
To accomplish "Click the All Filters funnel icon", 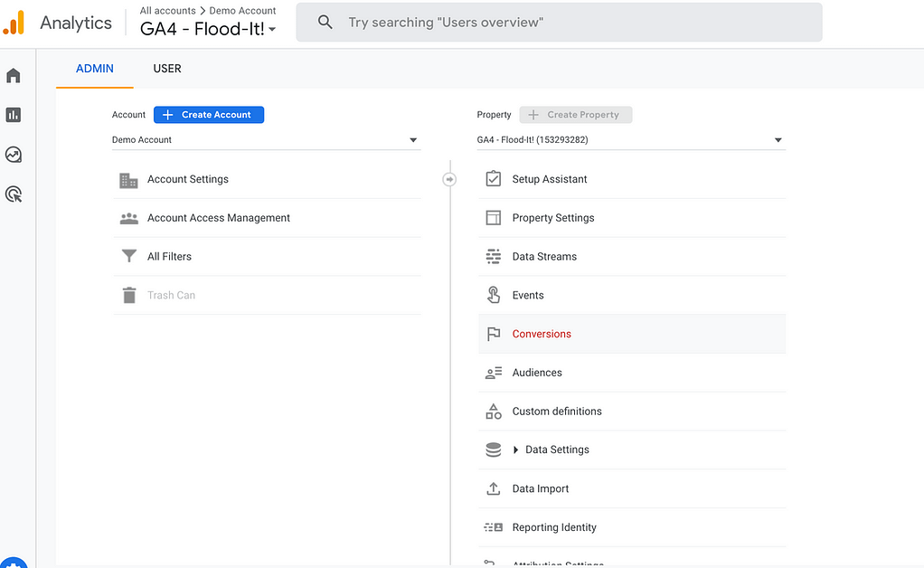I will (x=128, y=256).
